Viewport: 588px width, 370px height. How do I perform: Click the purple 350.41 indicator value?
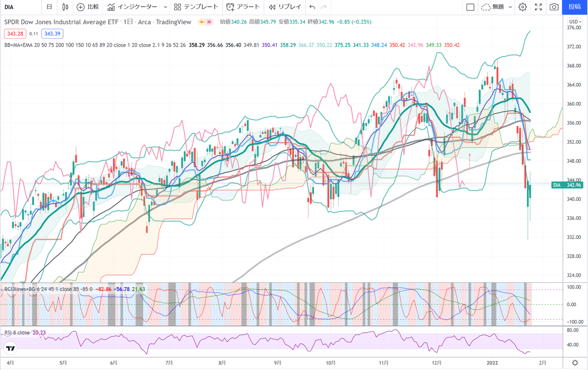click(269, 45)
